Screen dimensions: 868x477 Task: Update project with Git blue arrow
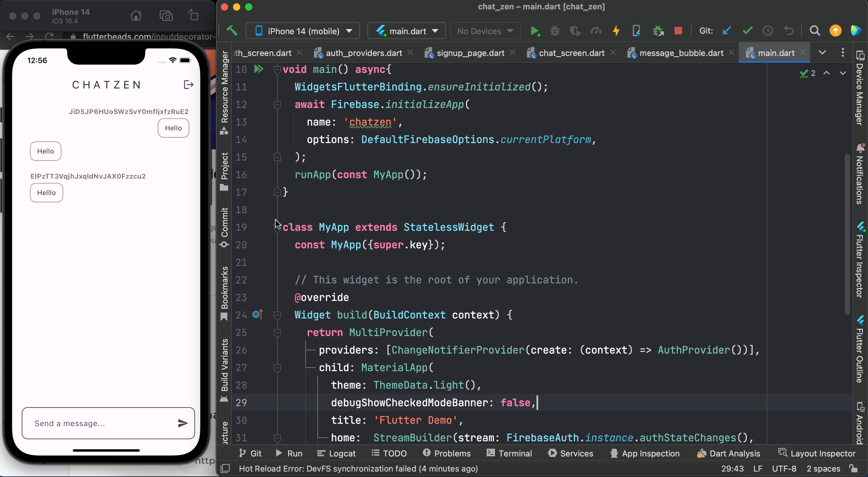point(726,31)
